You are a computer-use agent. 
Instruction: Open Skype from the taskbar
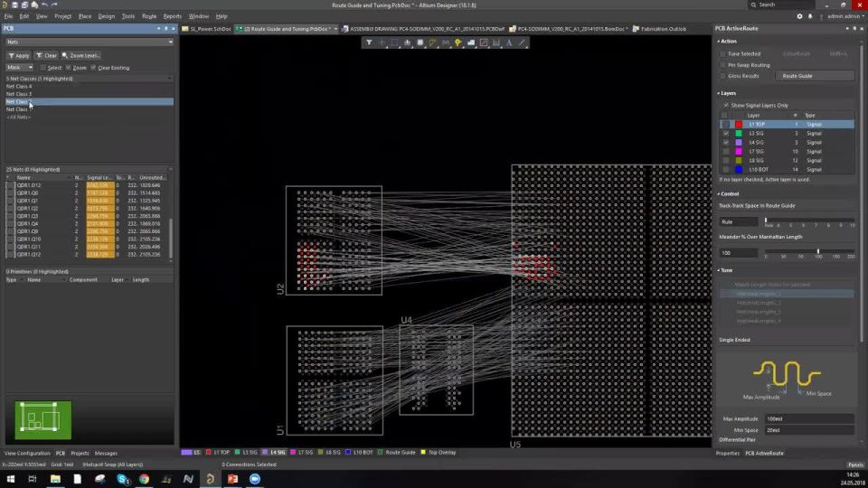point(122,479)
